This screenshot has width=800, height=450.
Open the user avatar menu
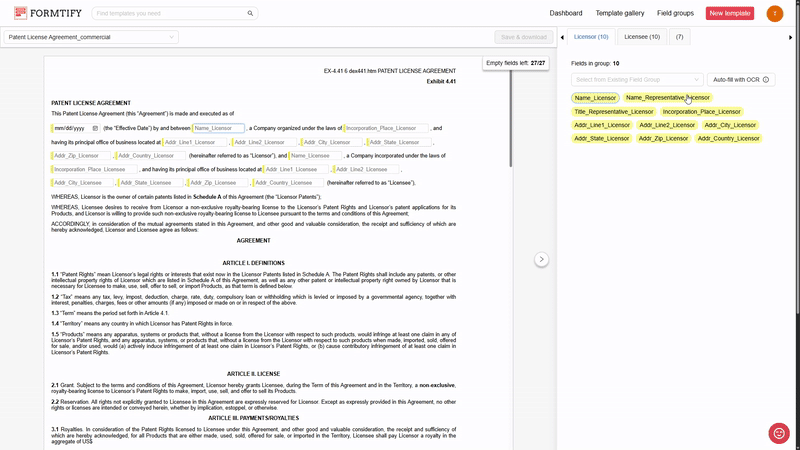[774, 13]
